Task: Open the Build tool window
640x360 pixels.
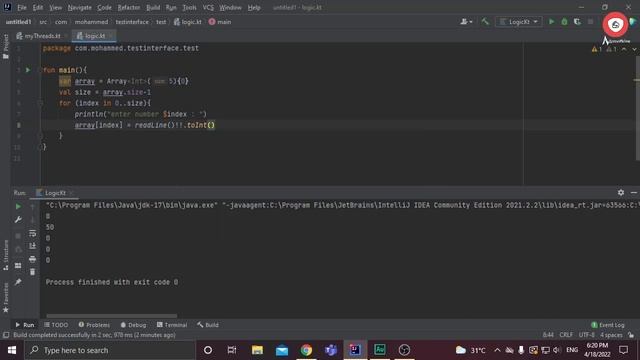Action: point(208,325)
